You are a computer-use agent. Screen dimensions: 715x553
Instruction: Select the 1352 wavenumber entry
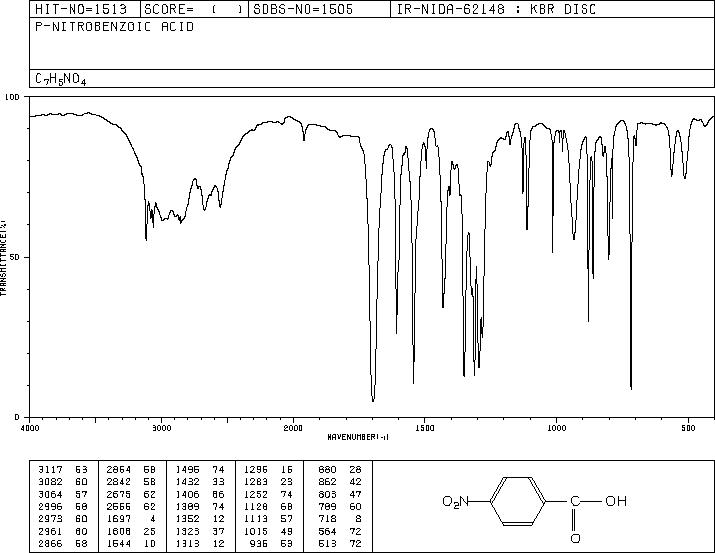click(x=187, y=519)
